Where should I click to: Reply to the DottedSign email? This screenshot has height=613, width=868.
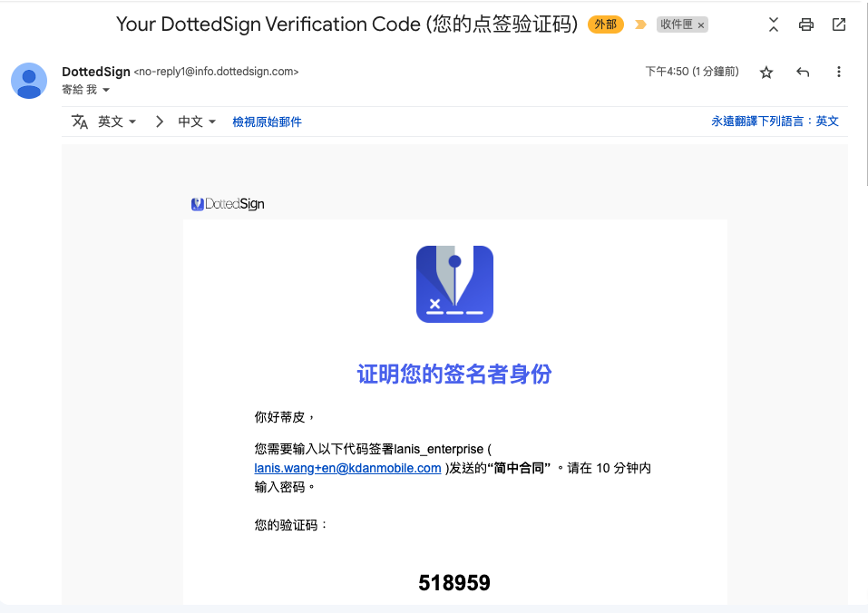[x=803, y=72]
